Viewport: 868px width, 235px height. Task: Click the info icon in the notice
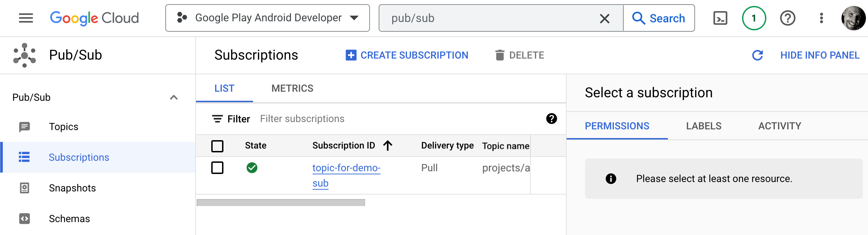pos(611,179)
